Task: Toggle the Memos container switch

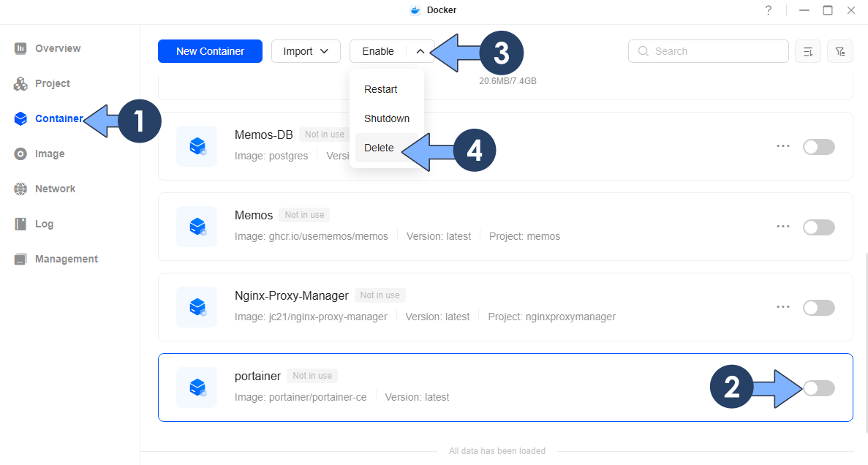Action: tap(819, 227)
